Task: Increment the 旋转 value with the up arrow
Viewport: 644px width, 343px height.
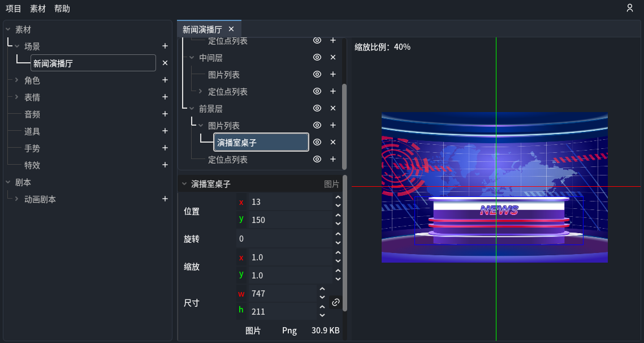Action: [338, 235]
